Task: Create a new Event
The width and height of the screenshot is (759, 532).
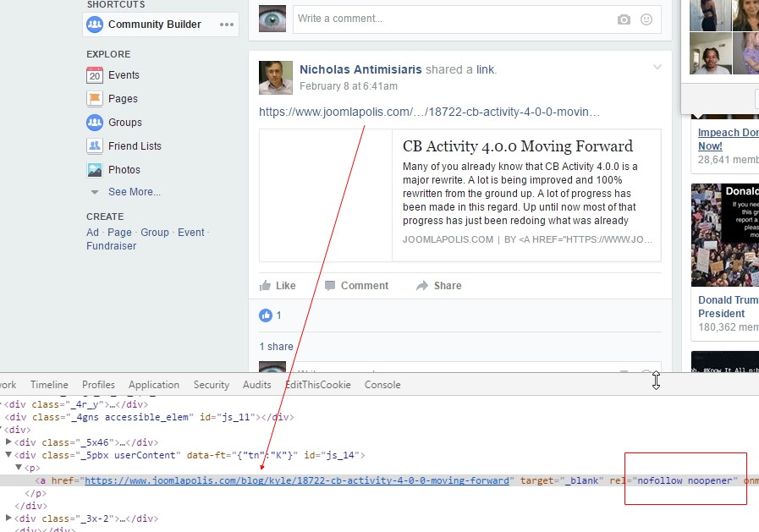Action: [x=190, y=233]
